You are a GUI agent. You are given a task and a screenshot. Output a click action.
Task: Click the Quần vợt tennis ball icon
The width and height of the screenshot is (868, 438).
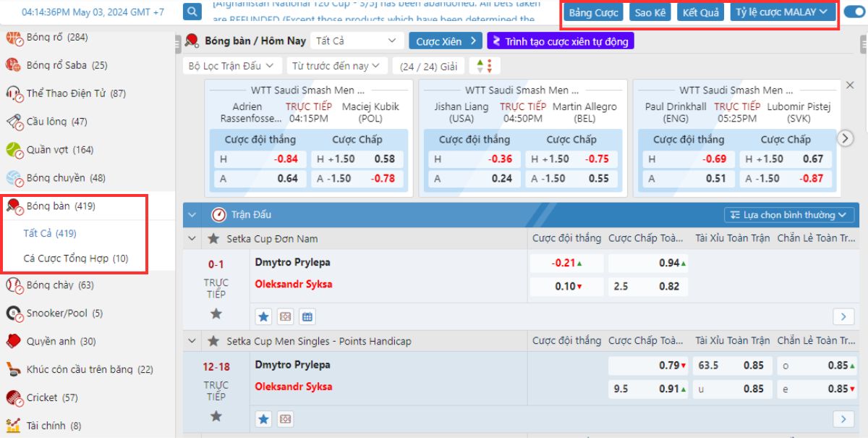tap(14, 150)
